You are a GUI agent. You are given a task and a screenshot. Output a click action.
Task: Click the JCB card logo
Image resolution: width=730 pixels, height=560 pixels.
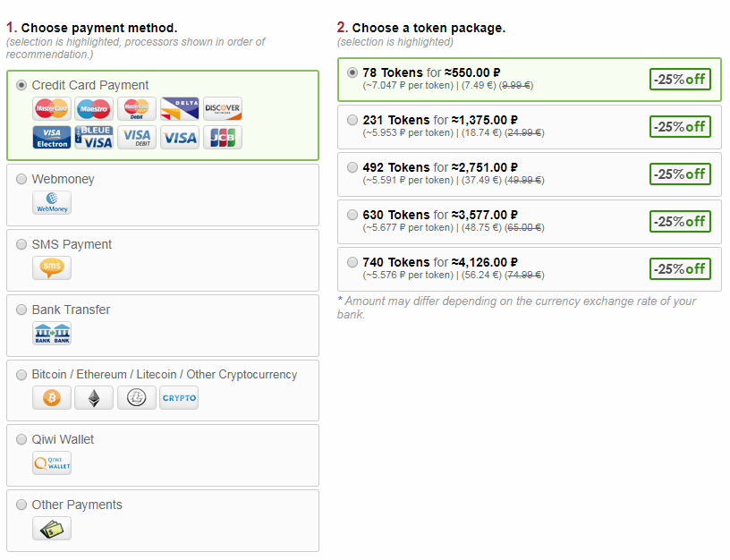tap(223, 138)
